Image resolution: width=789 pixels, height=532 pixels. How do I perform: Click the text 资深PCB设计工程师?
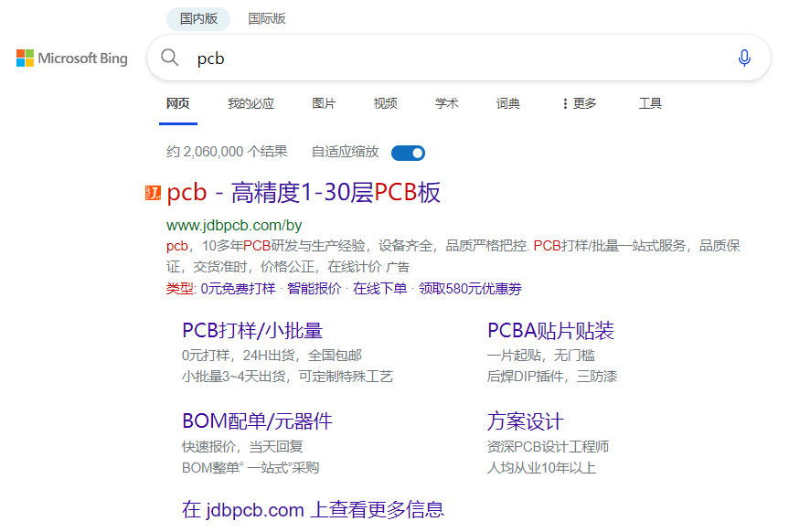click(548, 446)
